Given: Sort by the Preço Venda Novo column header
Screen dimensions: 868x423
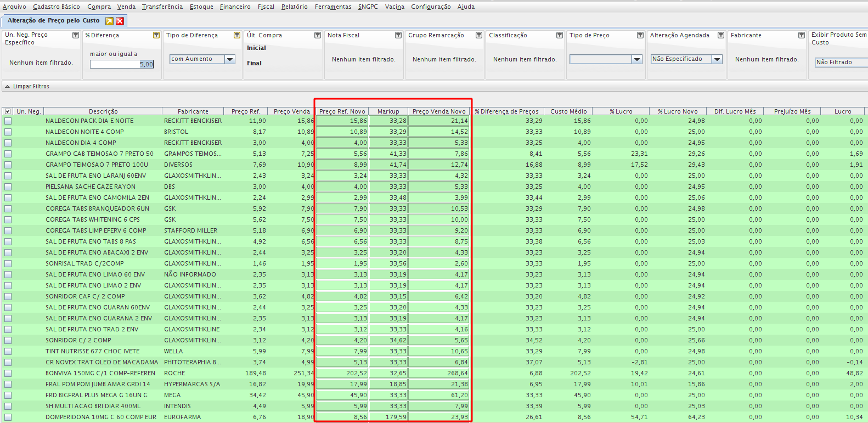Looking at the screenshot, I should pos(439,111).
